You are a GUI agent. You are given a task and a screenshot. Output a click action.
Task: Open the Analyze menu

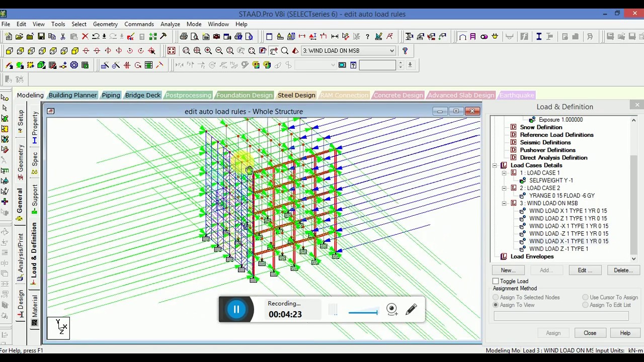point(171,24)
